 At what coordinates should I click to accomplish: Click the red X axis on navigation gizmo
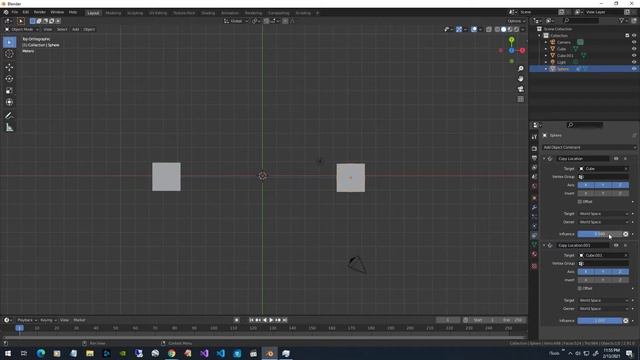[x=522, y=50]
